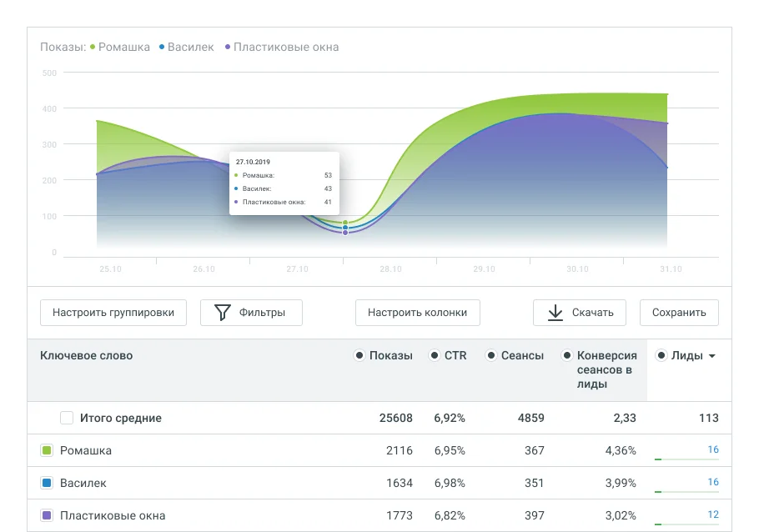Click the purple data point on chart
Screen dimensions: 759x532
click(x=345, y=233)
